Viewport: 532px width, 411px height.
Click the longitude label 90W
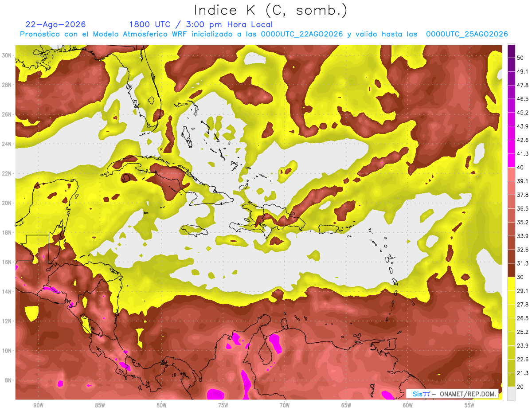click(x=38, y=406)
